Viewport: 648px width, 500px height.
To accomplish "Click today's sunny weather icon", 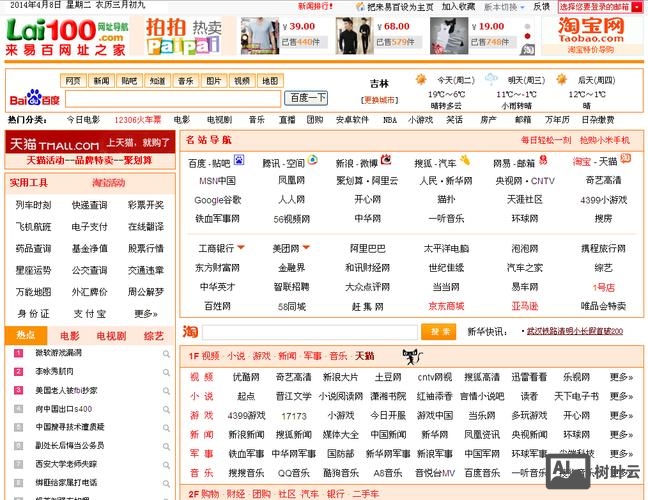I will (x=421, y=79).
